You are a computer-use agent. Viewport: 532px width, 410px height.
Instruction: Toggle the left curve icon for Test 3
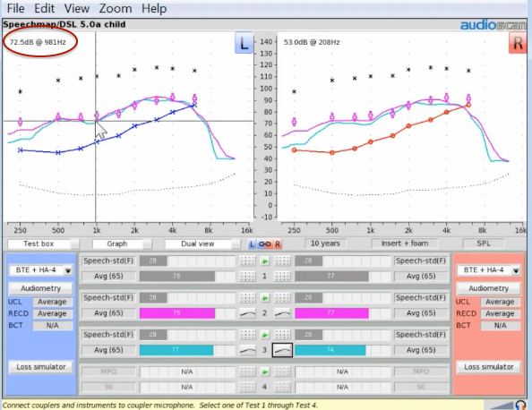(x=247, y=350)
